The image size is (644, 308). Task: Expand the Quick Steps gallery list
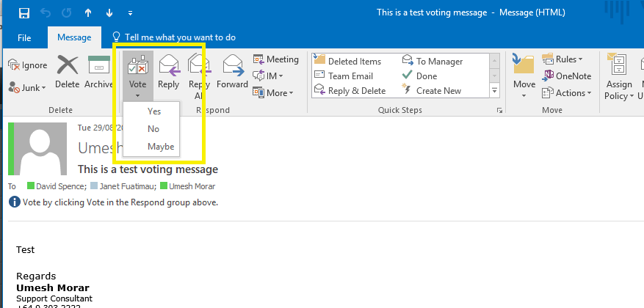coord(494,90)
